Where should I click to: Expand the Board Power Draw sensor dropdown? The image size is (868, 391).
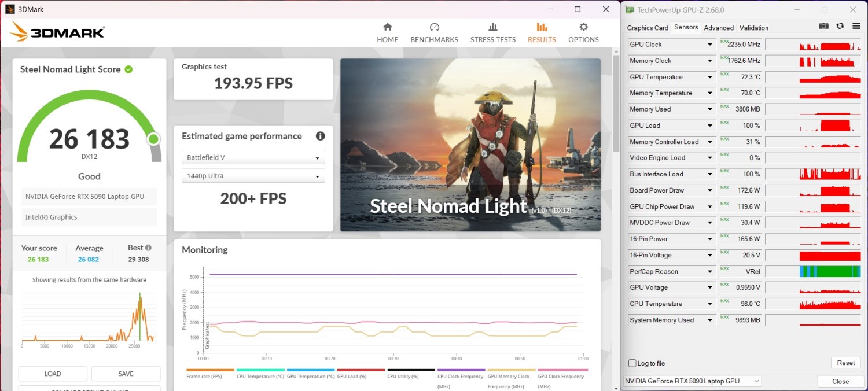[x=710, y=190]
